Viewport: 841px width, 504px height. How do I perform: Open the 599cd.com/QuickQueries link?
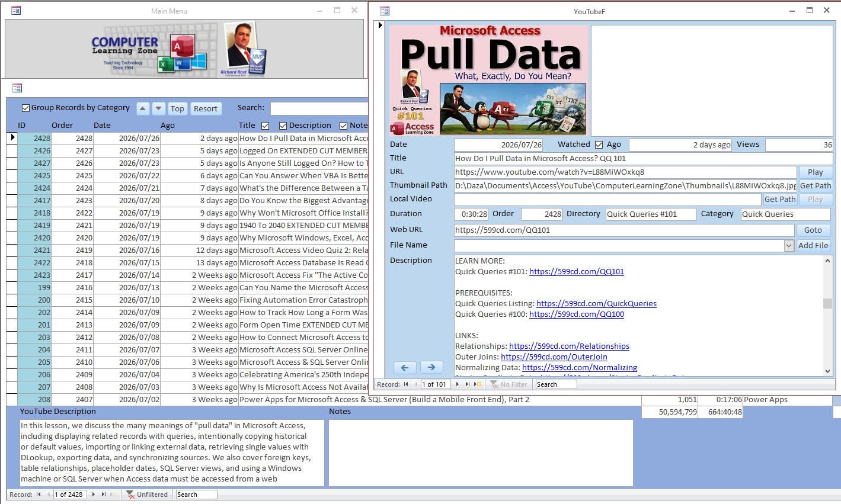pos(596,304)
